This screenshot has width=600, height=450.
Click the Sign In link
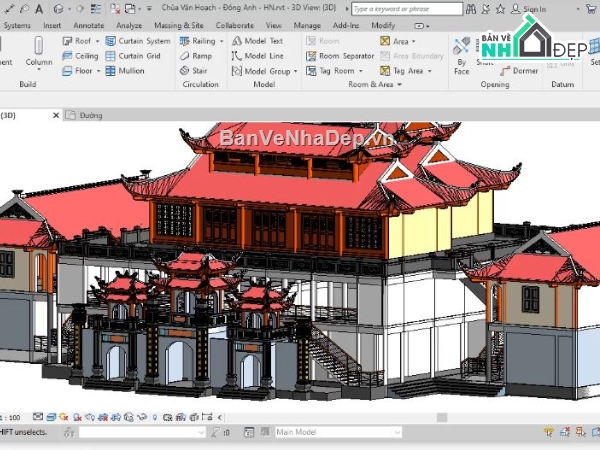(x=534, y=8)
